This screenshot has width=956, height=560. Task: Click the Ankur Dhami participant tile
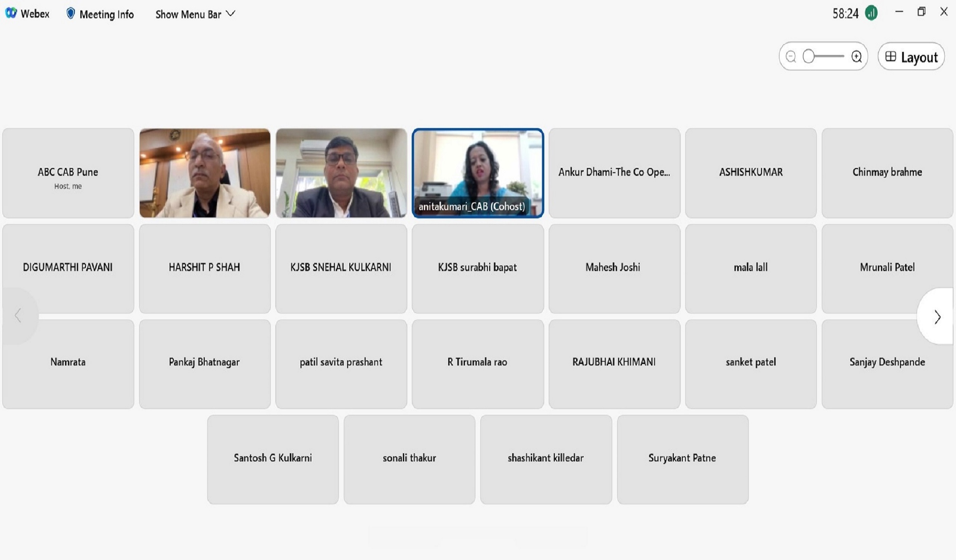[614, 173]
